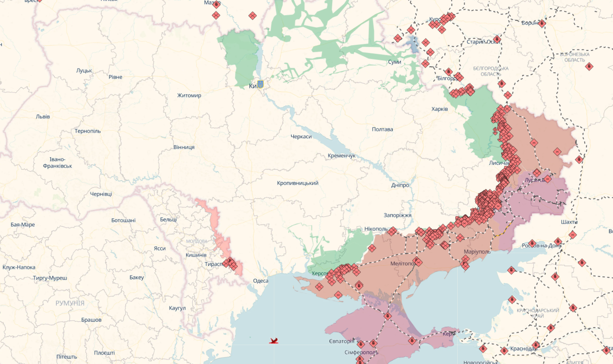Click the Kyiv coat-of-arms icon
Viewport: 613px width, 364px height.
260,84
